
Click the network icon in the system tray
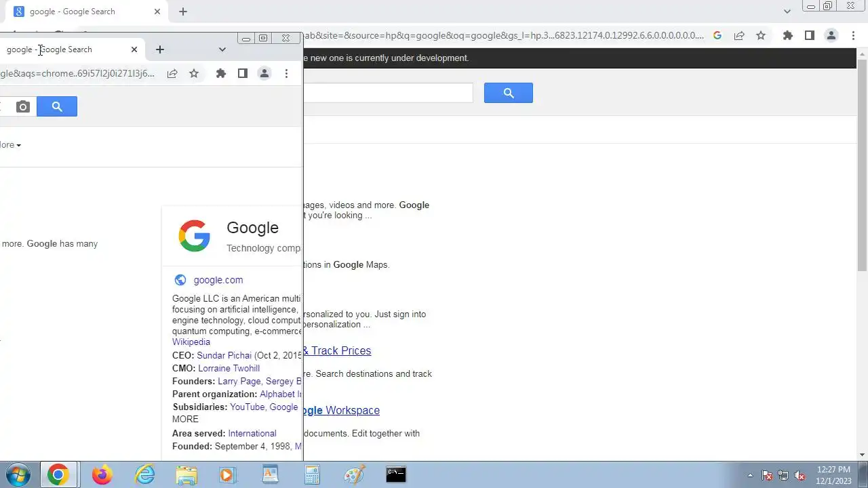click(783, 476)
